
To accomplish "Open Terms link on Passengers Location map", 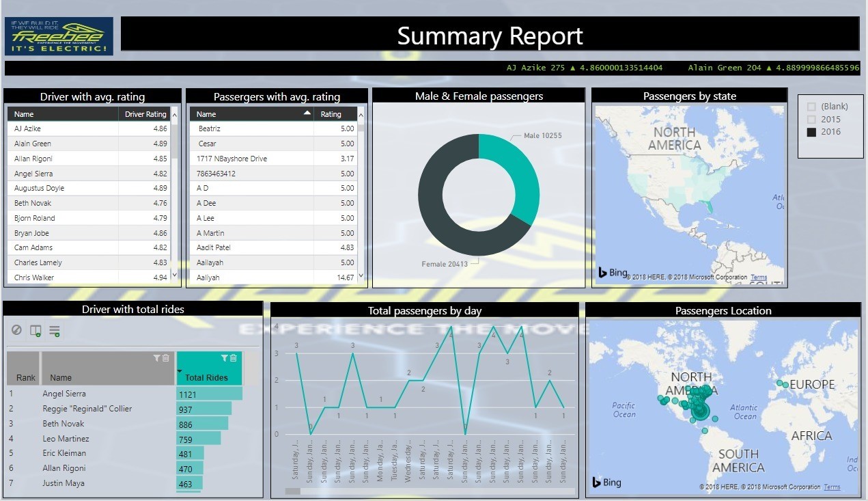I will click(832, 487).
